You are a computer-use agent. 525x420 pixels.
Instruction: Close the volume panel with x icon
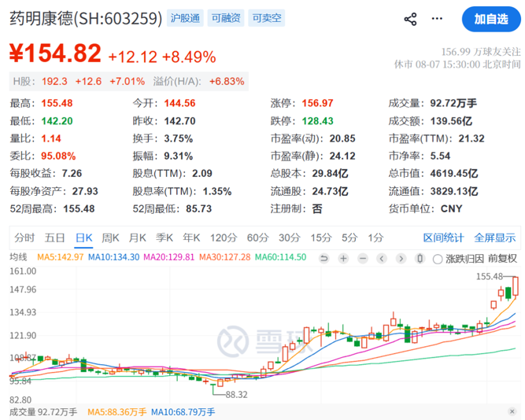pos(512,411)
